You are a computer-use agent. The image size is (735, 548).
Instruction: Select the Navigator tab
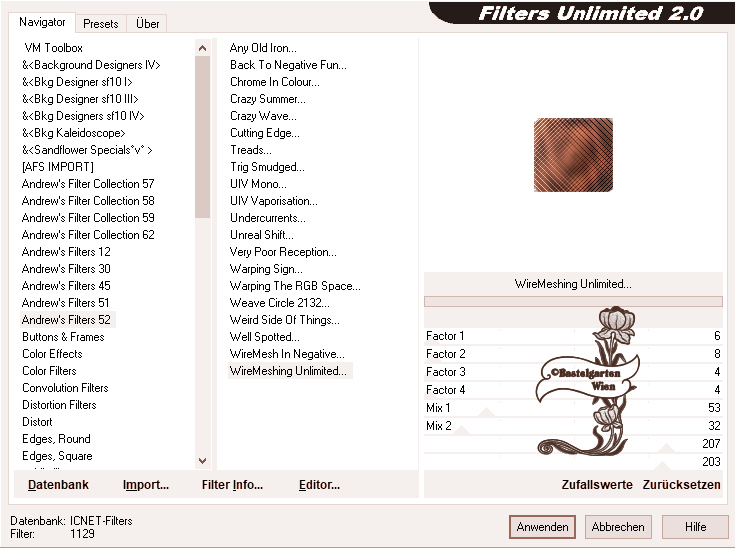42,22
